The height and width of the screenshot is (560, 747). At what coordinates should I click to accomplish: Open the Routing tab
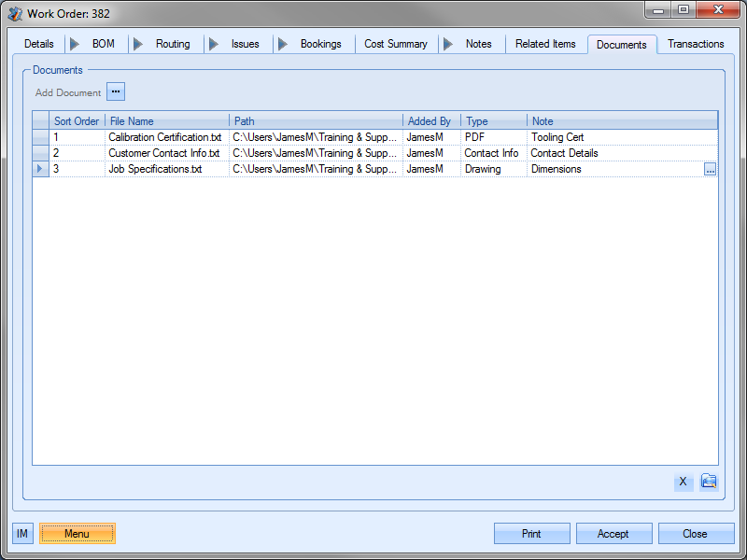click(x=173, y=44)
